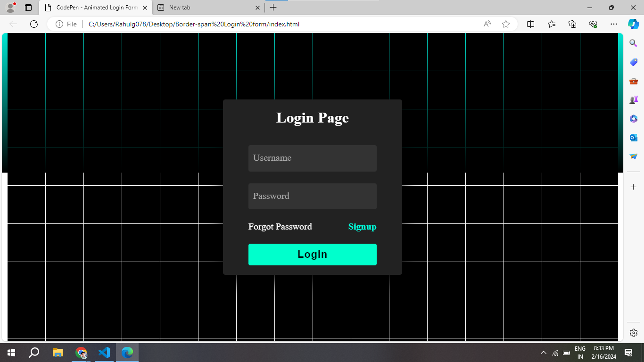
Task: Open the Forgot Password link
Action: [x=280, y=227]
